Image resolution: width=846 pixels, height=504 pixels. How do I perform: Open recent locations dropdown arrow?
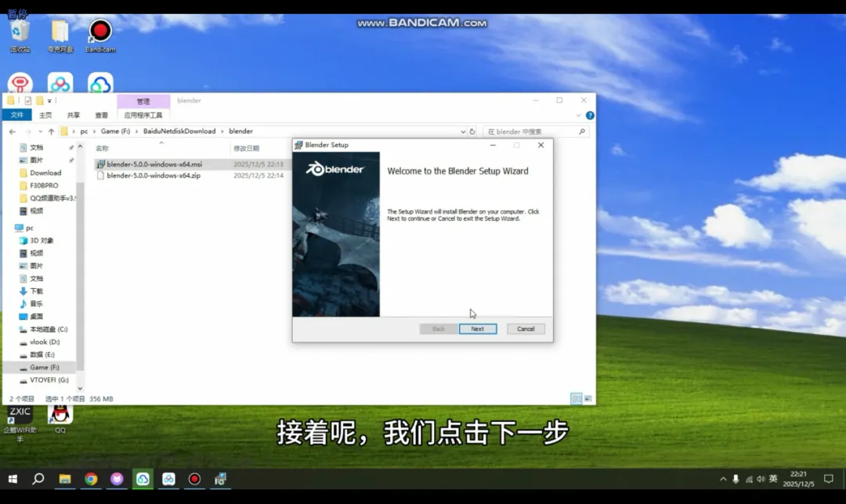pos(40,131)
